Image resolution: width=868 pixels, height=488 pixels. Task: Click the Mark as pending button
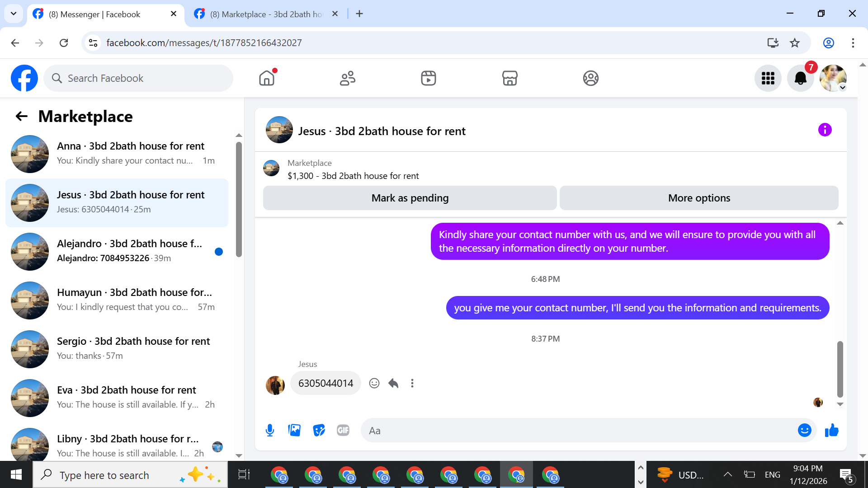click(x=410, y=198)
